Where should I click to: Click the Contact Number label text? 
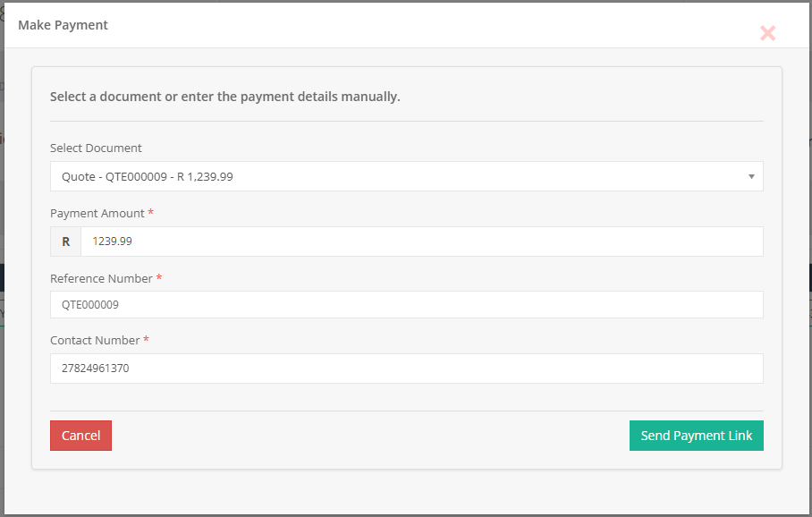tap(95, 341)
